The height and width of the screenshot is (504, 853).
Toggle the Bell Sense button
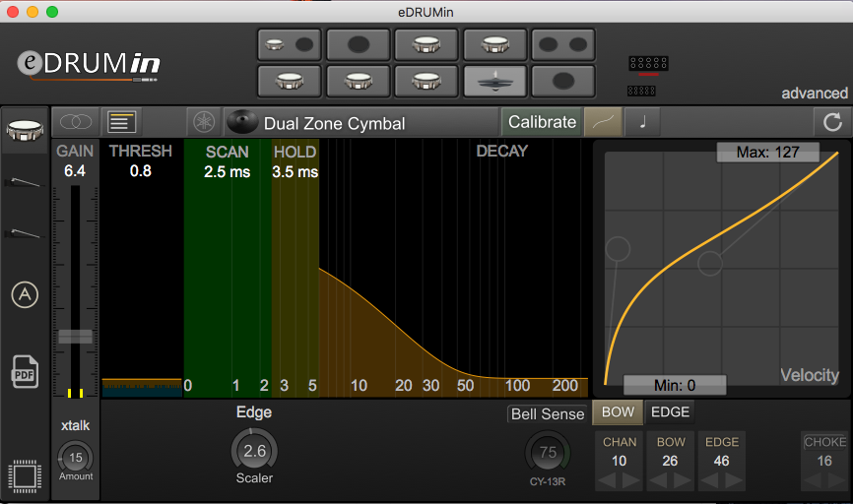(548, 414)
